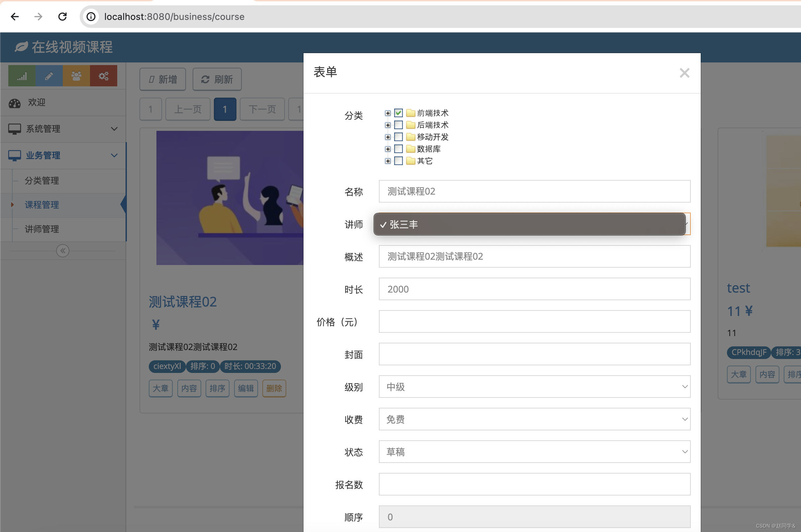The image size is (801, 532).
Task: Check the 数据库 category checkbox
Action: click(x=398, y=148)
